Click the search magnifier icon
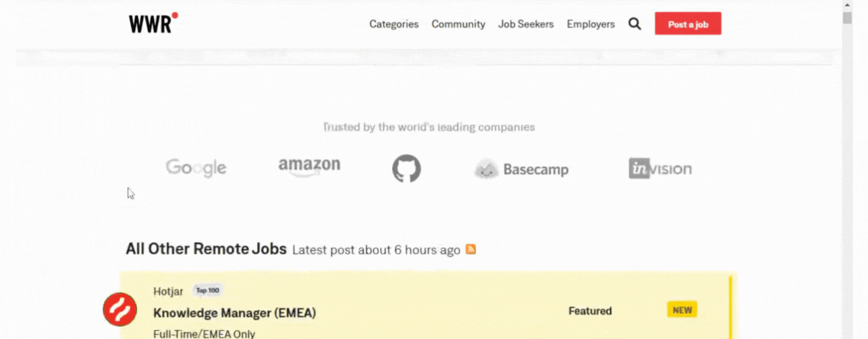868x339 pixels. (635, 24)
